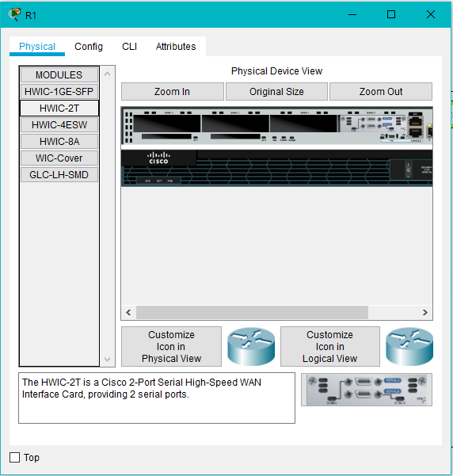This screenshot has width=453, height=476.
Task: Click the horizontal scrollbar thumb in device view
Action: pos(253,312)
